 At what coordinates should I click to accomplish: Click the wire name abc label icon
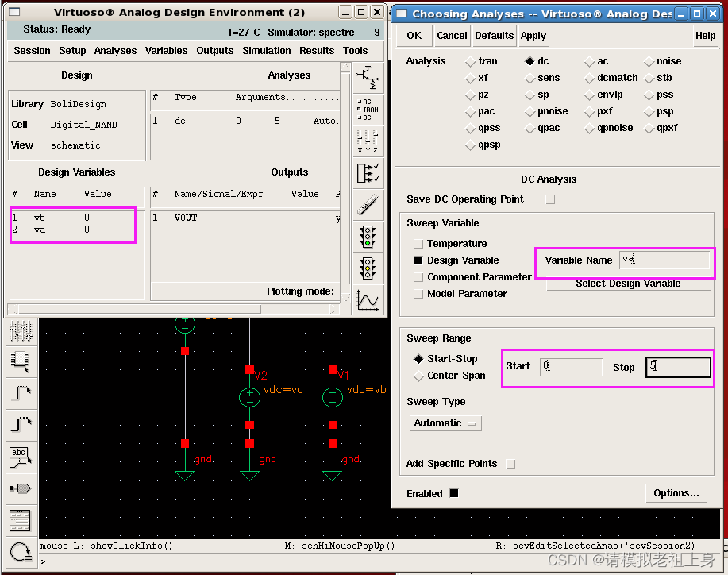pyautogui.click(x=21, y=457)
